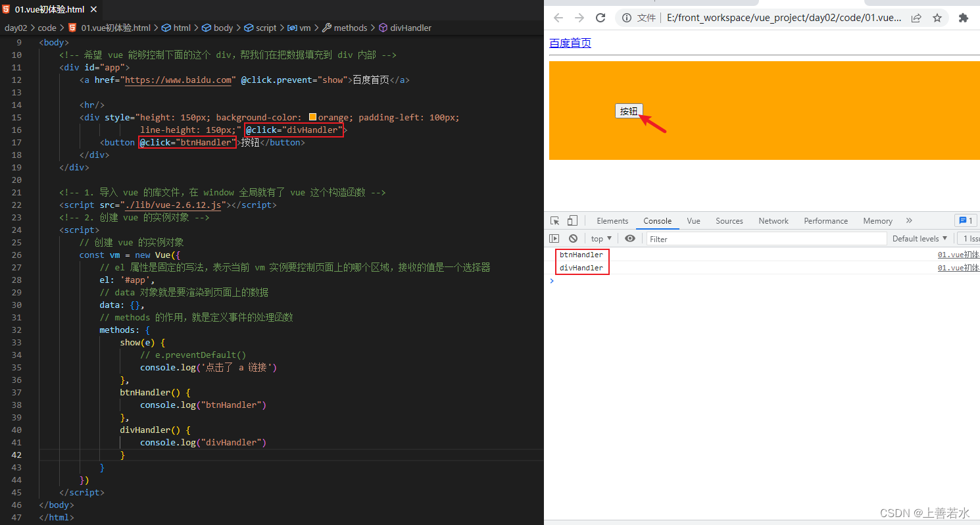Click code folder in the breadcrumb
The height and width of the screenshot is (525, 980).
pos(47,28)
